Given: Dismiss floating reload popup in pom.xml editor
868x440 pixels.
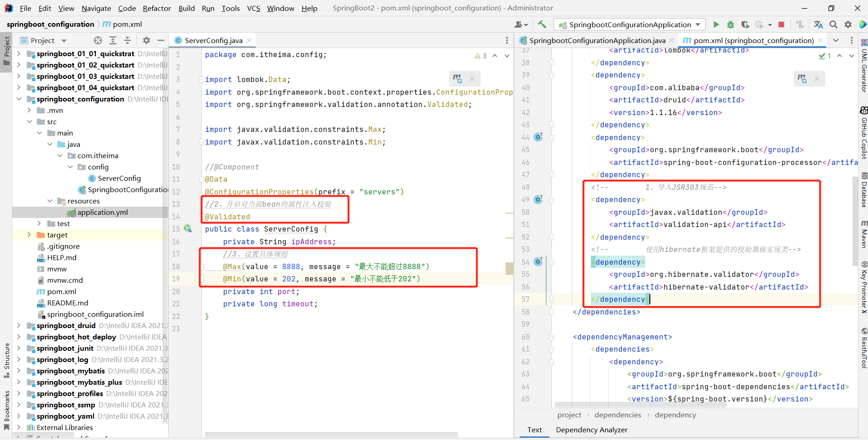Looking at the screenshot, I should [817, 79].
